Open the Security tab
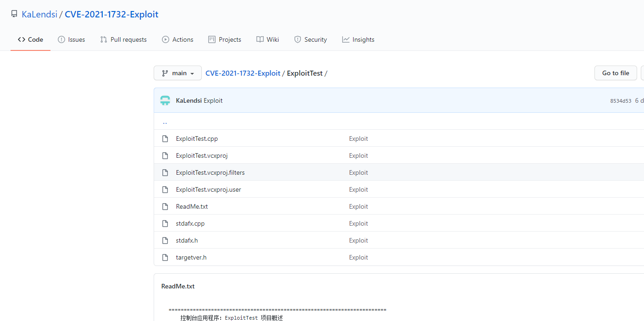 311,39
